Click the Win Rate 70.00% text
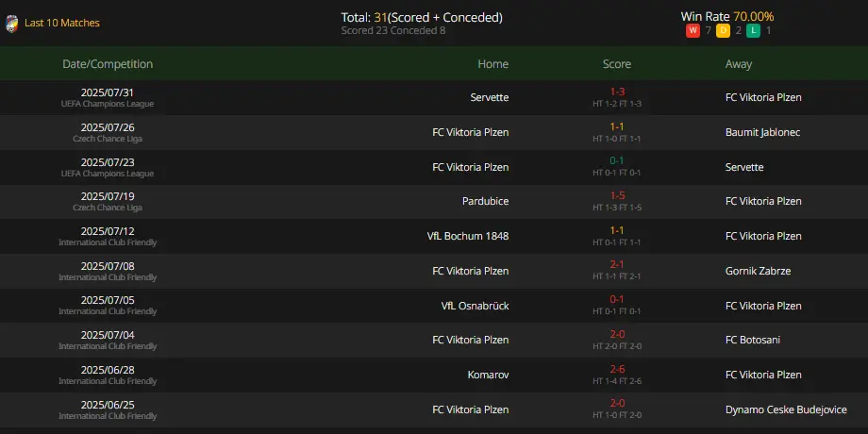868x434 pixels. tap(726, 17)
